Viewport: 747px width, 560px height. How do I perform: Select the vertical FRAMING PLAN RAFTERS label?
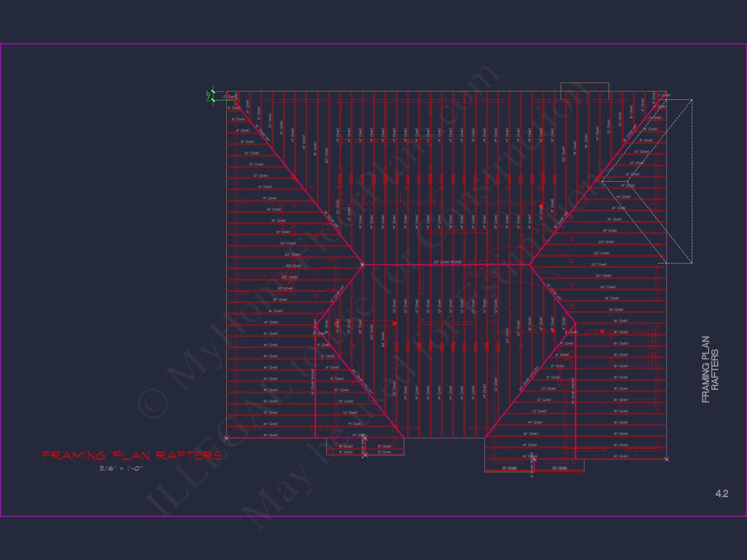pyautogui.click(x=710, y=369)
